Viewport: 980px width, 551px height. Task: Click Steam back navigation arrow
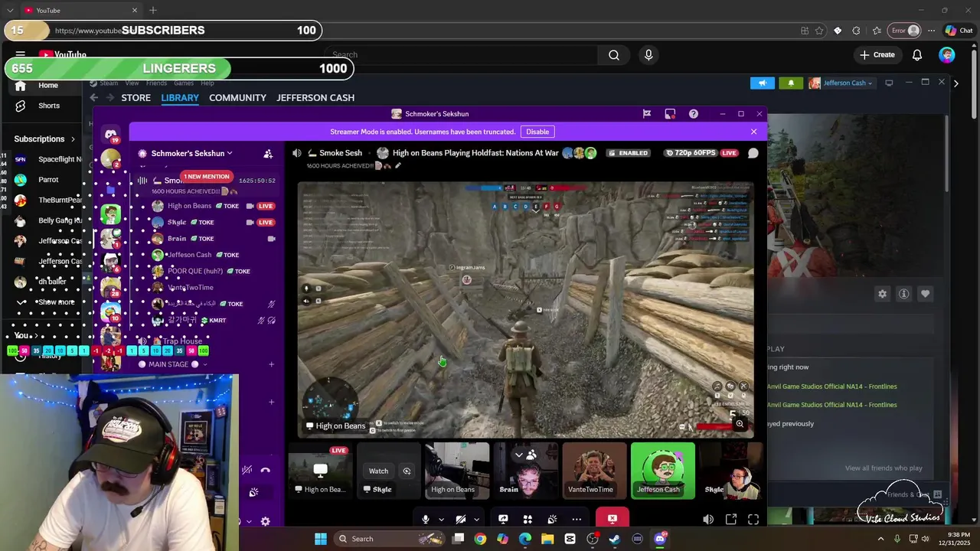(94, 98)
